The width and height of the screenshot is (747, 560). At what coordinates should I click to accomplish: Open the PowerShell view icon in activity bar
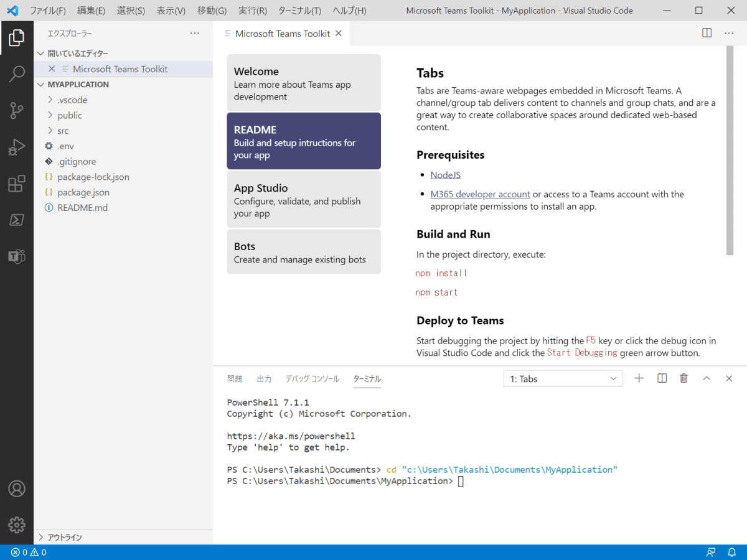click(17, 220)
